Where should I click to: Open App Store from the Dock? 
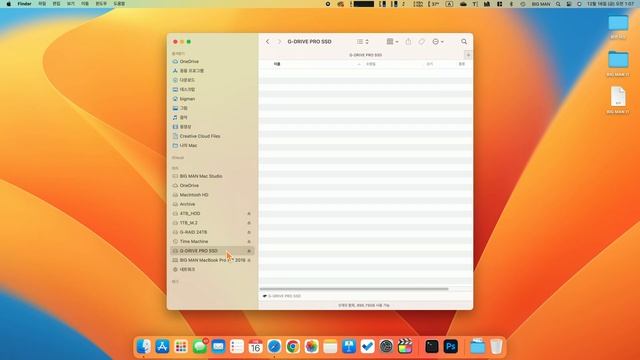click(162, 347)
